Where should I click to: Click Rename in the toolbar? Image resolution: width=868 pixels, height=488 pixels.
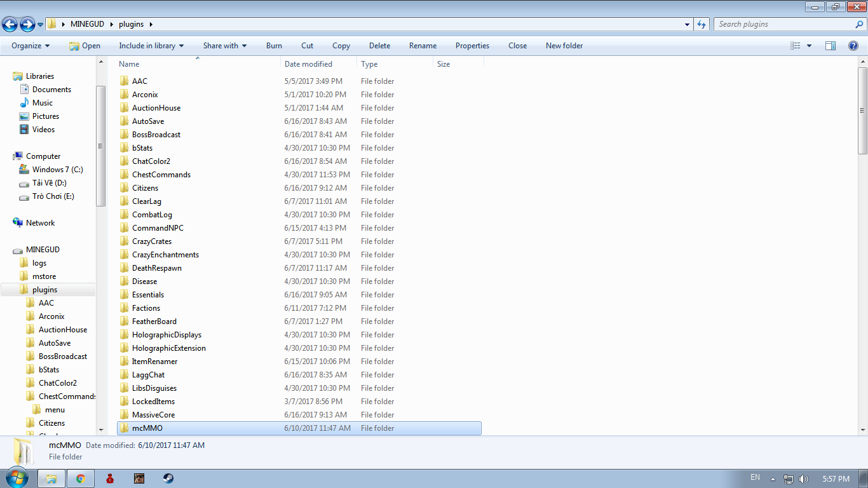423,46
